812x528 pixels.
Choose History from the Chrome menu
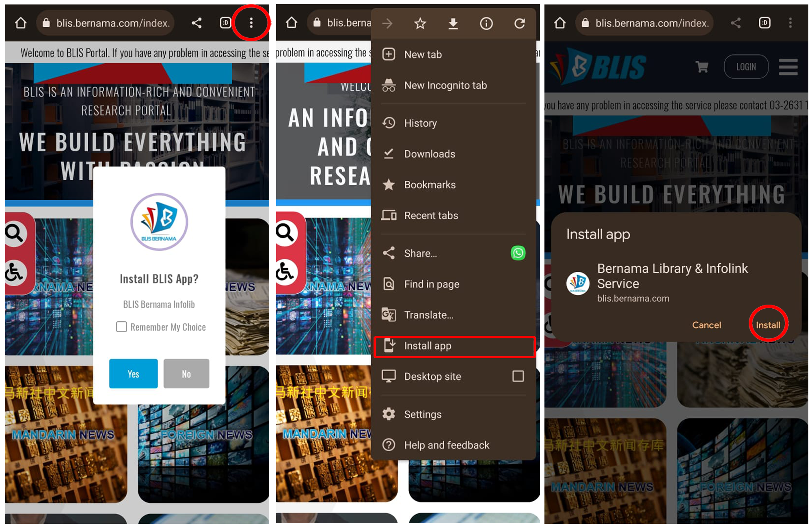420,123
